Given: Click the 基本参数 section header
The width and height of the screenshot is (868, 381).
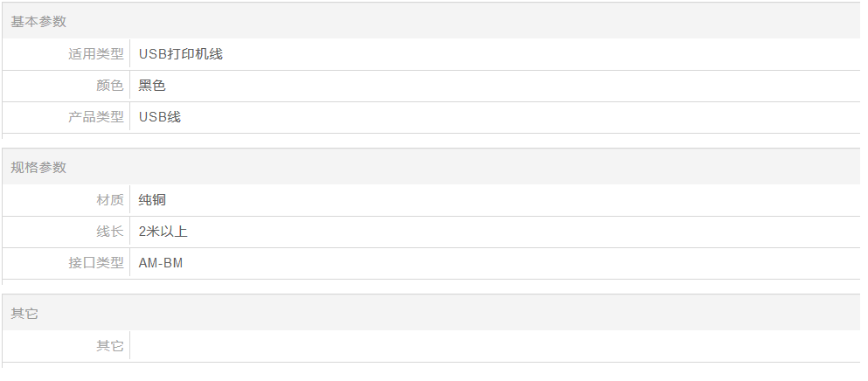Looking at the screenshot, I should (x=38, y=22).
